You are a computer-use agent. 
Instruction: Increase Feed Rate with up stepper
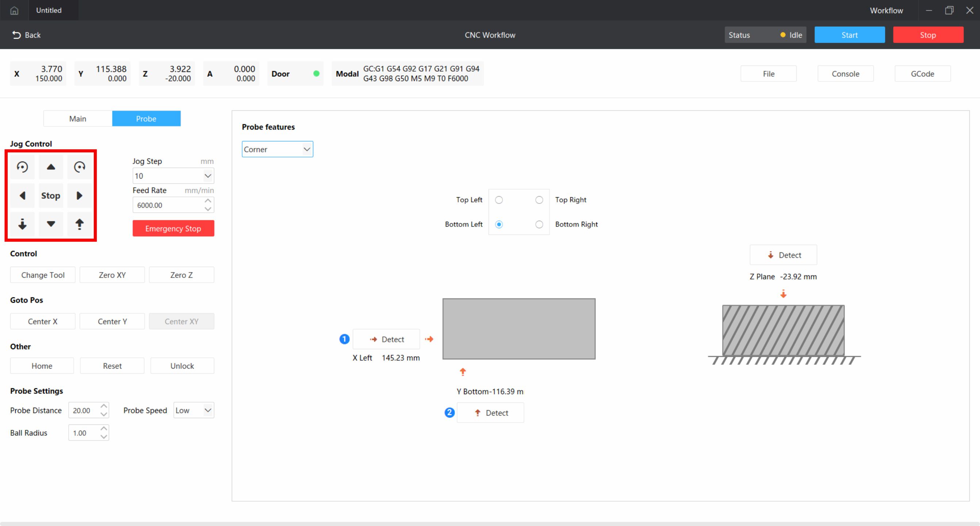coord(208,201)
